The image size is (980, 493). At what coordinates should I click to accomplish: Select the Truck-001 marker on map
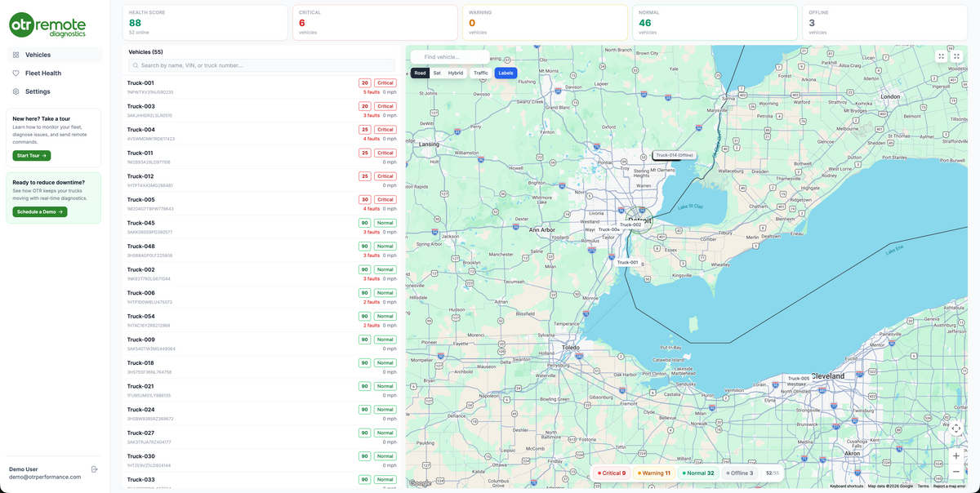(627, 262)
